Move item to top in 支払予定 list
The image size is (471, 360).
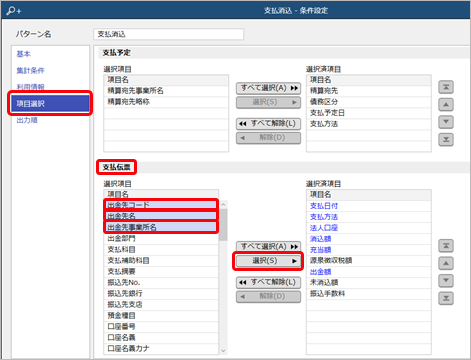(x=446, y=87)
